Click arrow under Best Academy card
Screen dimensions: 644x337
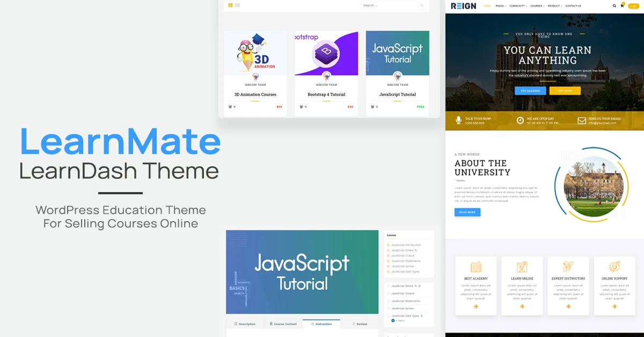pyautogui.click(x=476, y=306)
